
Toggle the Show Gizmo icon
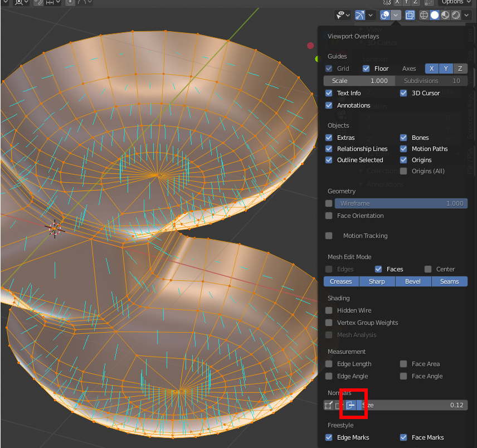click(x=360, y=15)
